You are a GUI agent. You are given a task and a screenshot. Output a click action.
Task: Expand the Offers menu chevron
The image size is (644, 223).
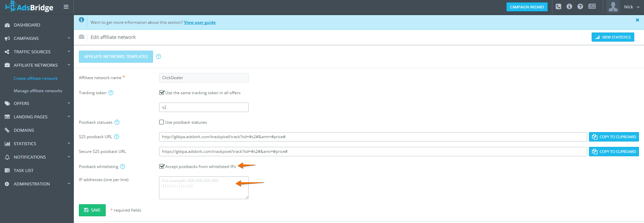[69, 103]
